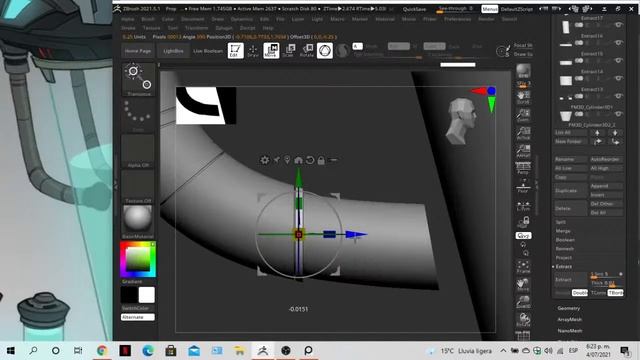
Task: Click the BasicMaterial sphere thumbnail
Action: tap(138, 219)
